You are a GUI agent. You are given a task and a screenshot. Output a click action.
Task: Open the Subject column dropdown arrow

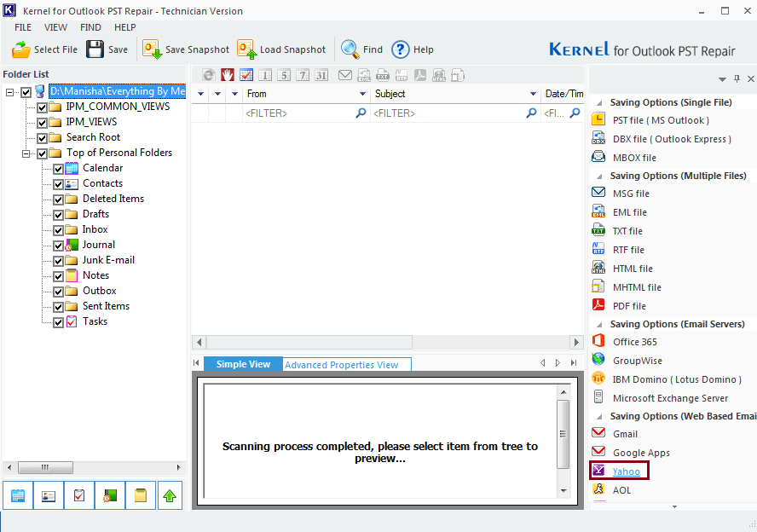click(x=533, y=94)
